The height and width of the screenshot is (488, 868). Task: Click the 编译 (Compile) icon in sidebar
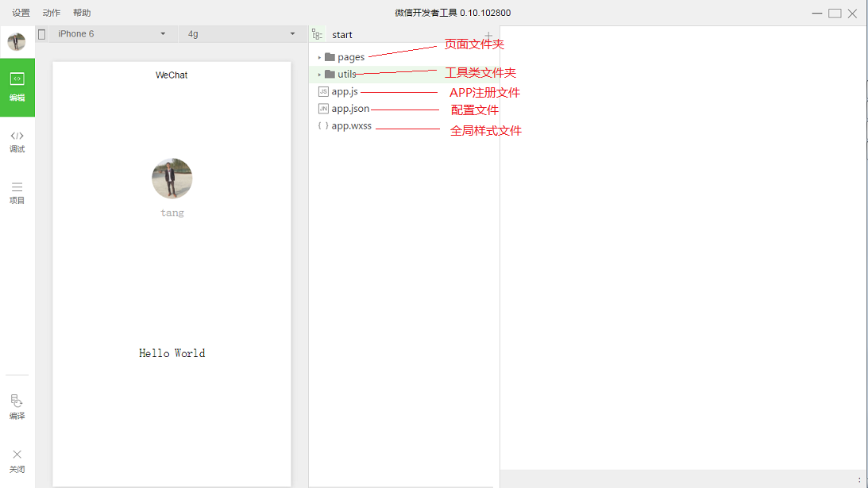pos(17,406)
